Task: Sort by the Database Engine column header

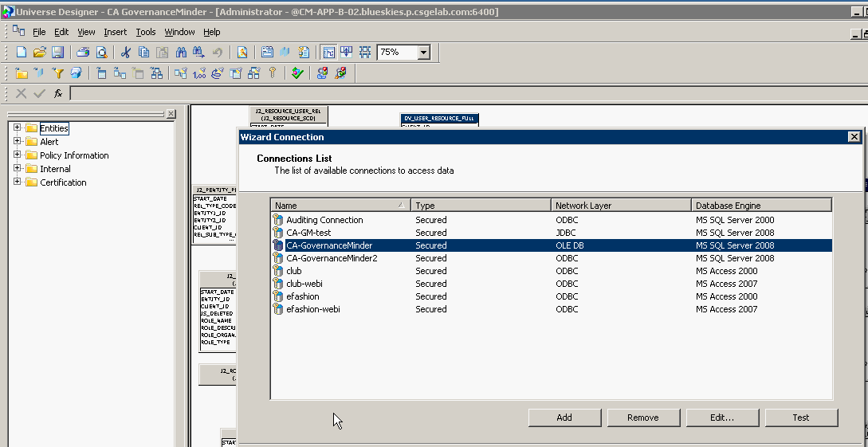Action: (x=760, y=206)
